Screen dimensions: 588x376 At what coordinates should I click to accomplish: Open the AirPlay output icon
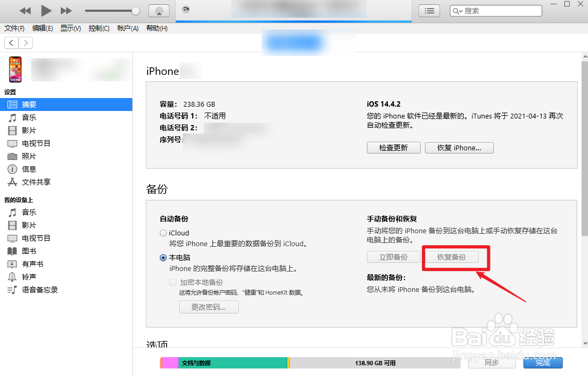(x=159, y=11)
